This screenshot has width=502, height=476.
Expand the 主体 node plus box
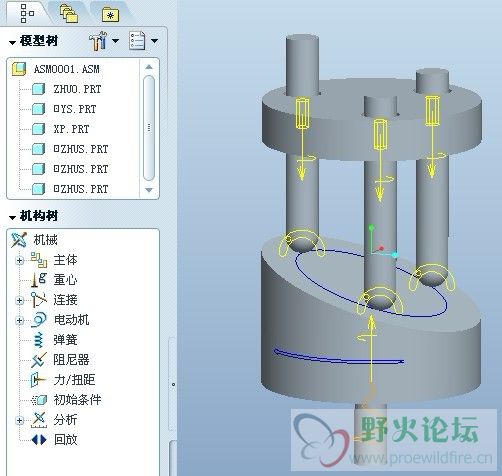19,260
